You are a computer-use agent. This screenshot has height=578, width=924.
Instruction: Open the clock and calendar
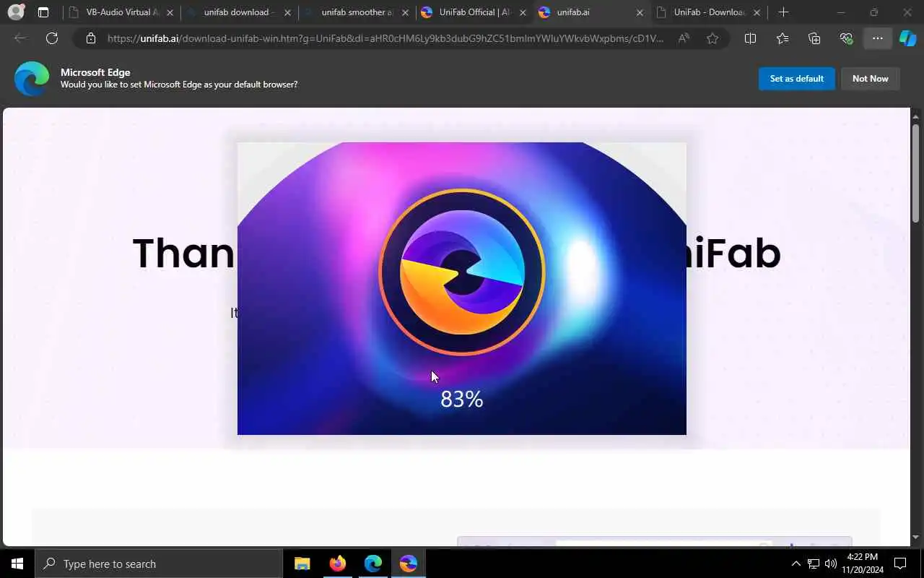point(862,564)
